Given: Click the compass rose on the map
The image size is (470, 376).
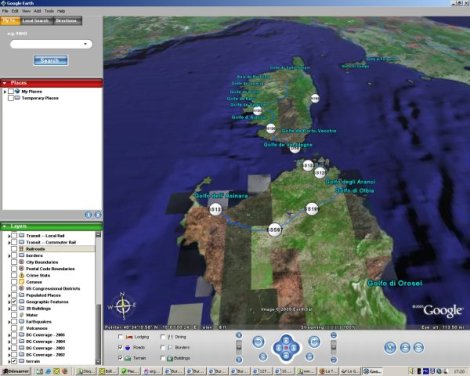Looking at the screenshot, I should pyautogui.click(x=123, y=306).
